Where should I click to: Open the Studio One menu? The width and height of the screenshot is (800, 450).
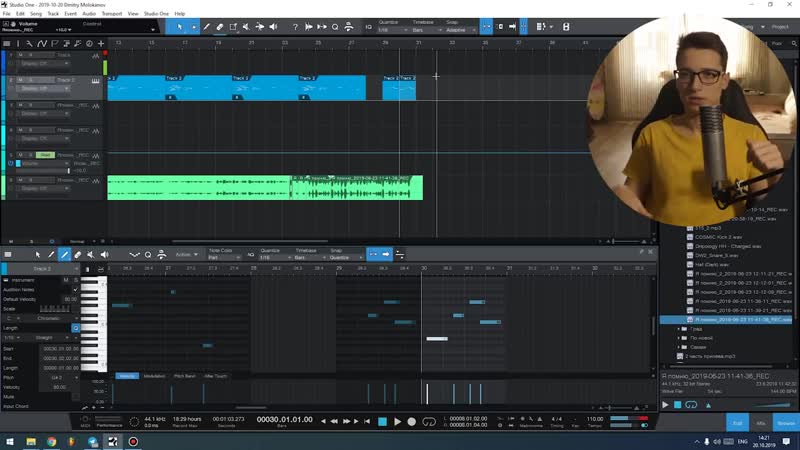coord(156,14)
